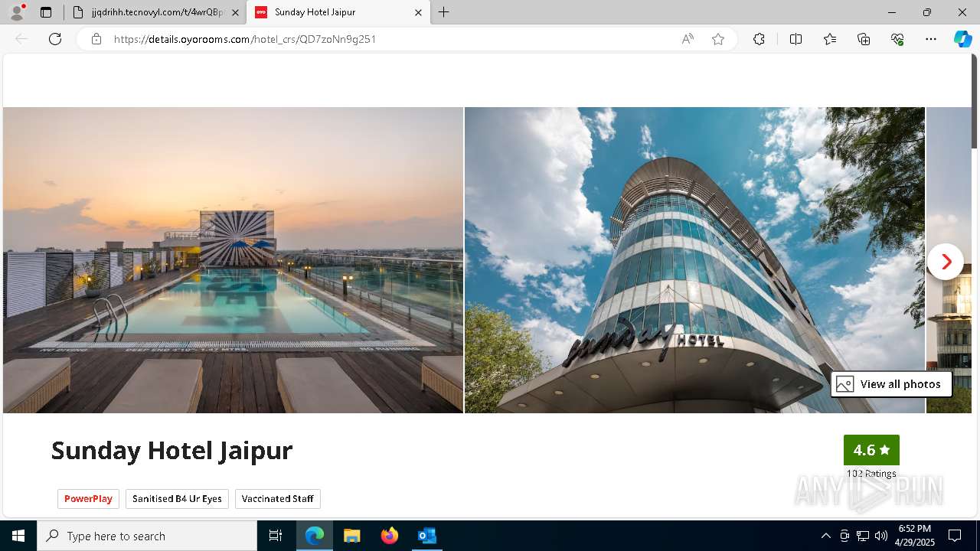Click the Vaccinated Staff tag
Image resolution: width=980 pixels, height=551 pixels.
[x=277, y=499]
